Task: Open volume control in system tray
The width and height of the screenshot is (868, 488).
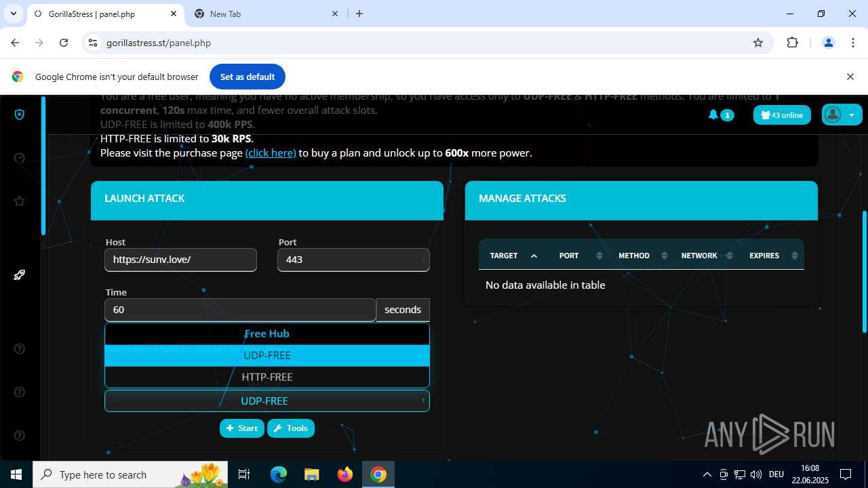Action: (756, 474)
